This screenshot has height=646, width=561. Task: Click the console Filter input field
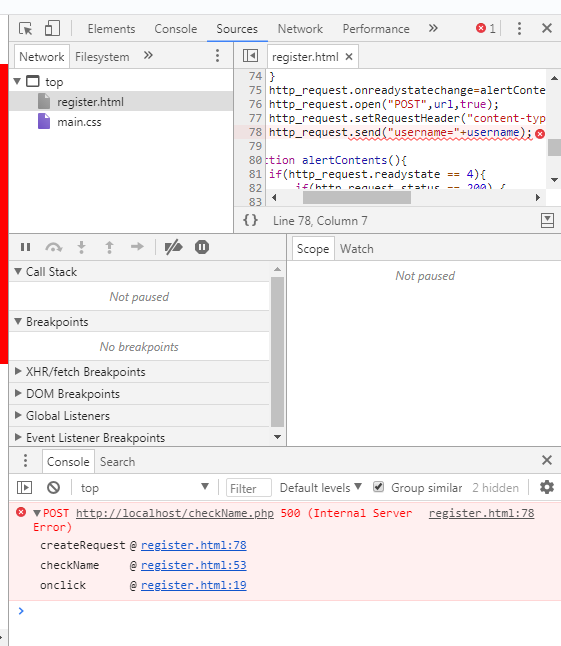[249, 488]
